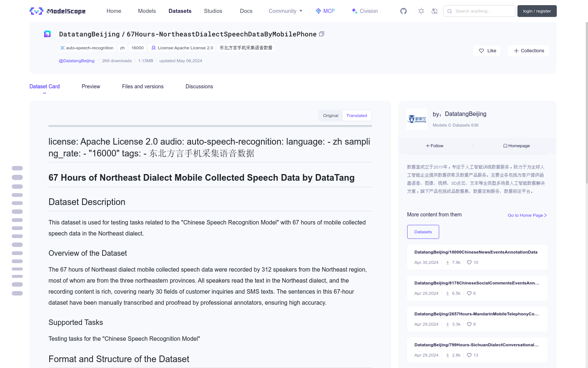Switch card view to Original

pyautogui.click(x=330, y=116)
